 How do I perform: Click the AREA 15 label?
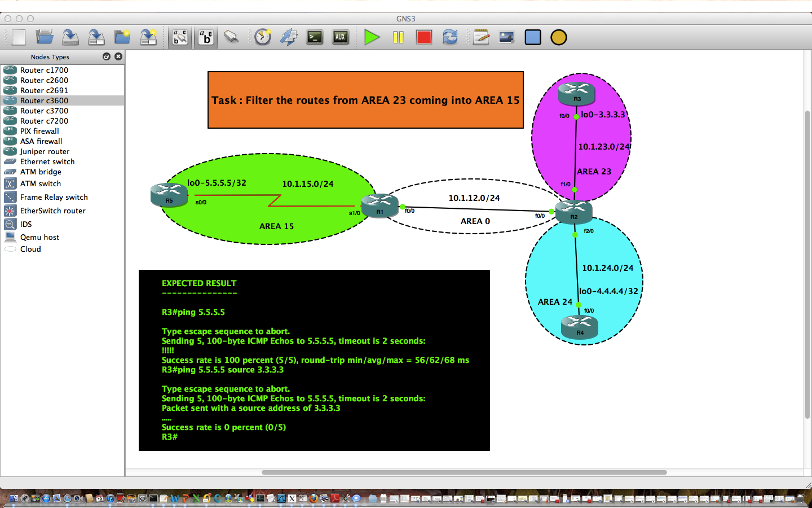[276, 226]
